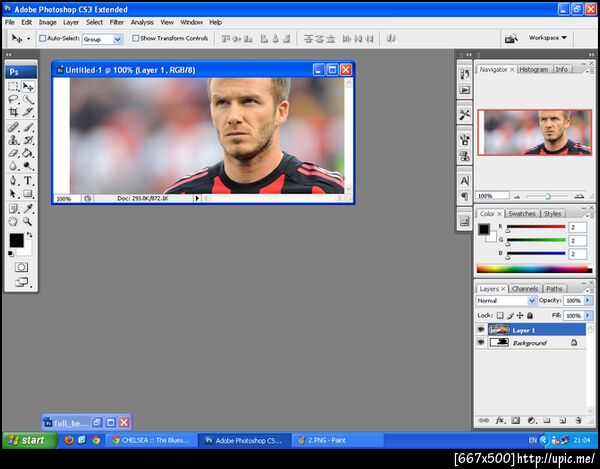Select the Hand tool

13,221
